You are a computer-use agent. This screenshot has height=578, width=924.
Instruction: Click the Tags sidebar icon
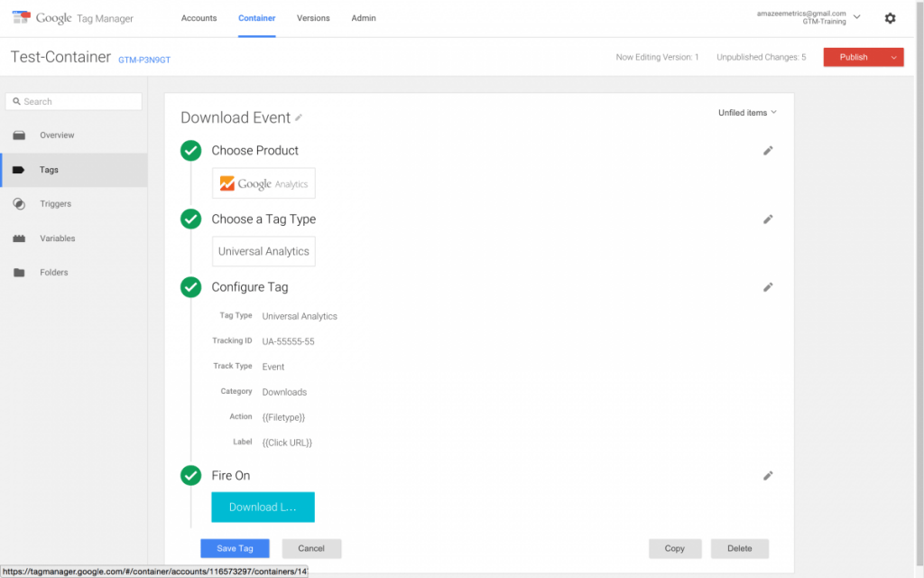tap(18, 170)
